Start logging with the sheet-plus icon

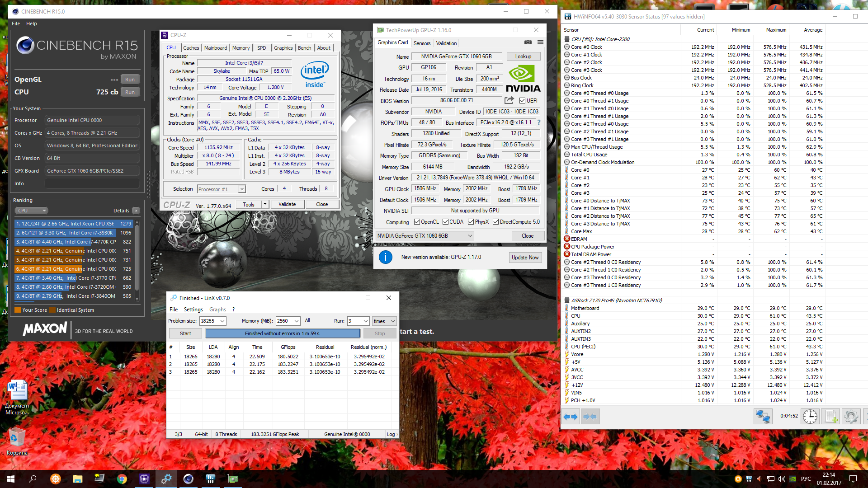coord(830,417)
